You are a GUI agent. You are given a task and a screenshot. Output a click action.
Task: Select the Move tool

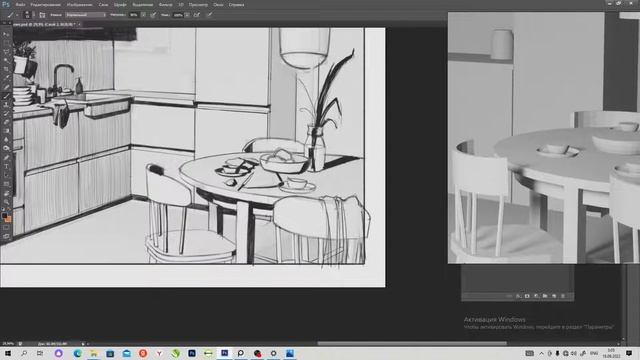click(x=6, y=34)
